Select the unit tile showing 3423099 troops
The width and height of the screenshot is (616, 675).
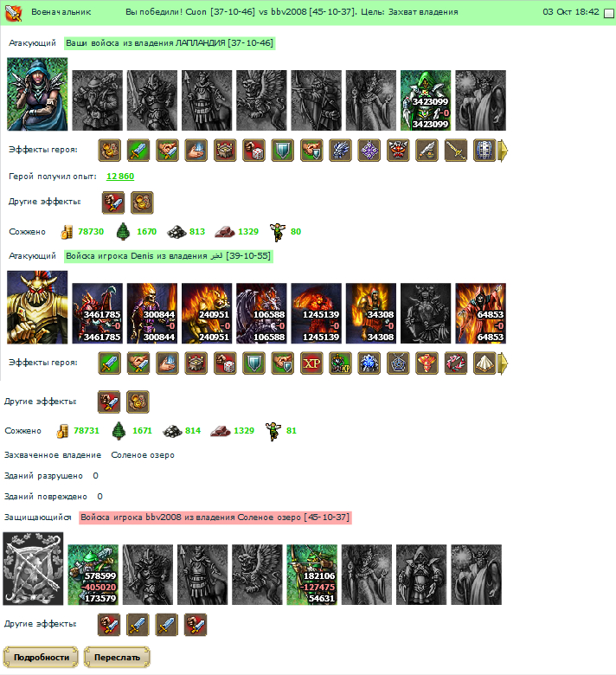point(426,100)
